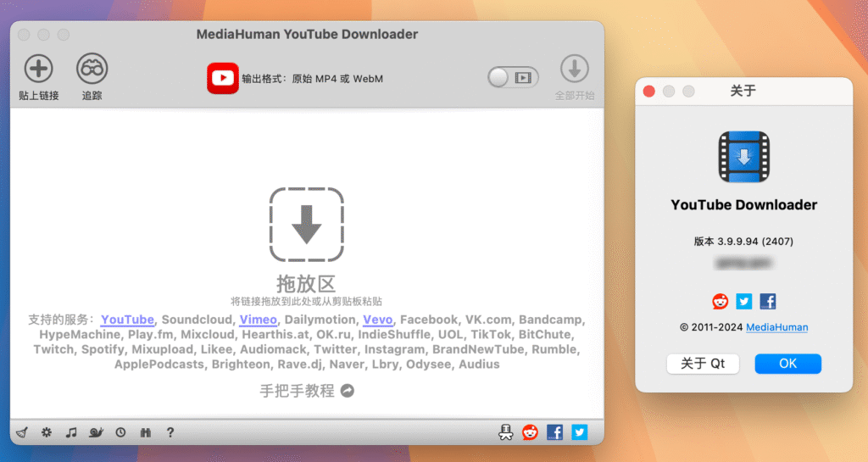Open the YouTube supported service link
This screenshot has height=462, width=868.
(127, 320)
